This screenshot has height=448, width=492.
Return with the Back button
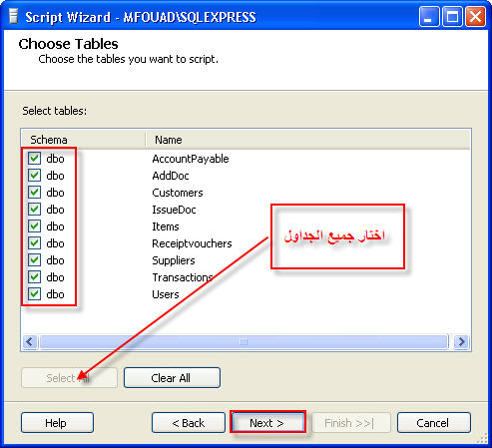[x=189, y=423]
